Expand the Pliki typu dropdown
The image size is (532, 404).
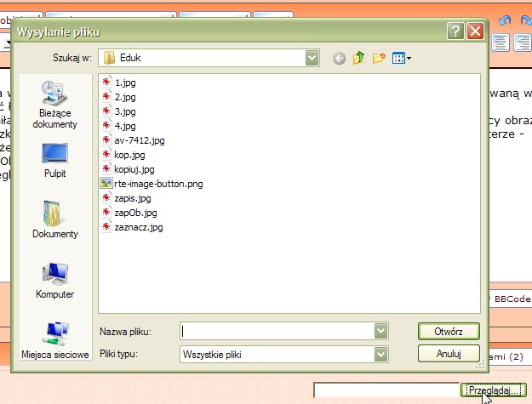point(382,353)
